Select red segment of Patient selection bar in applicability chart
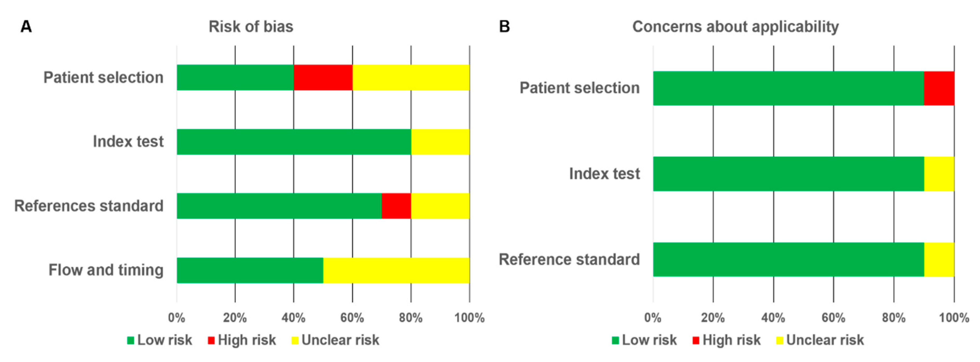Screen dimensions: 980x362 (939, 88)
